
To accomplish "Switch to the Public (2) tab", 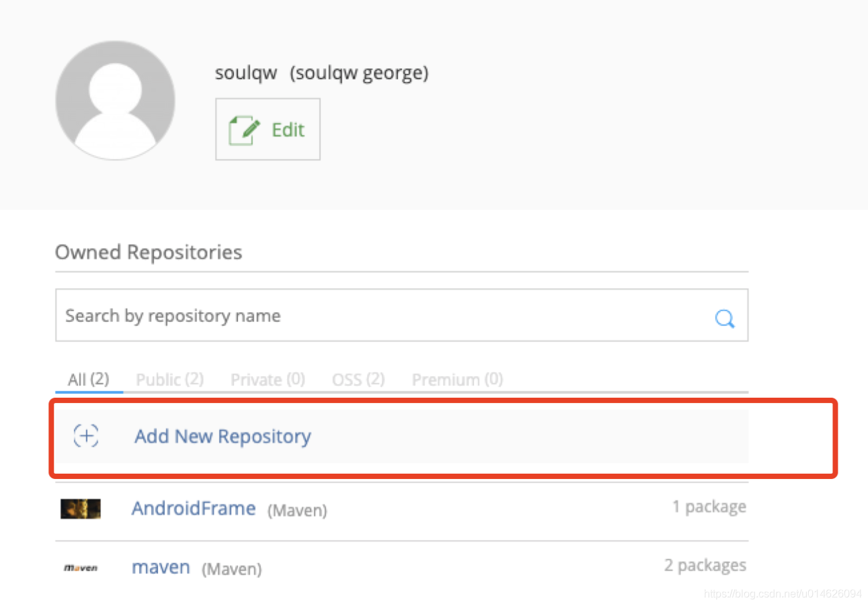I will 169,380.
